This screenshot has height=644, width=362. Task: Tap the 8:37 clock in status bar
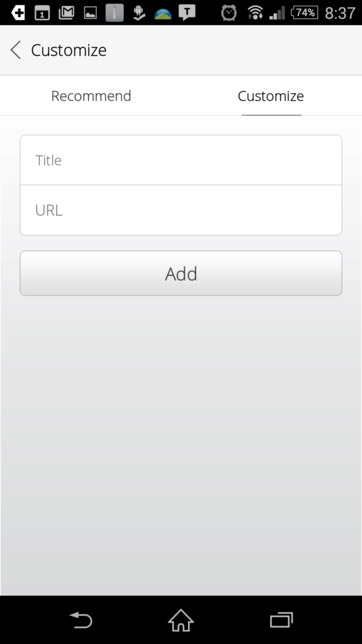[x=340, y=13]
